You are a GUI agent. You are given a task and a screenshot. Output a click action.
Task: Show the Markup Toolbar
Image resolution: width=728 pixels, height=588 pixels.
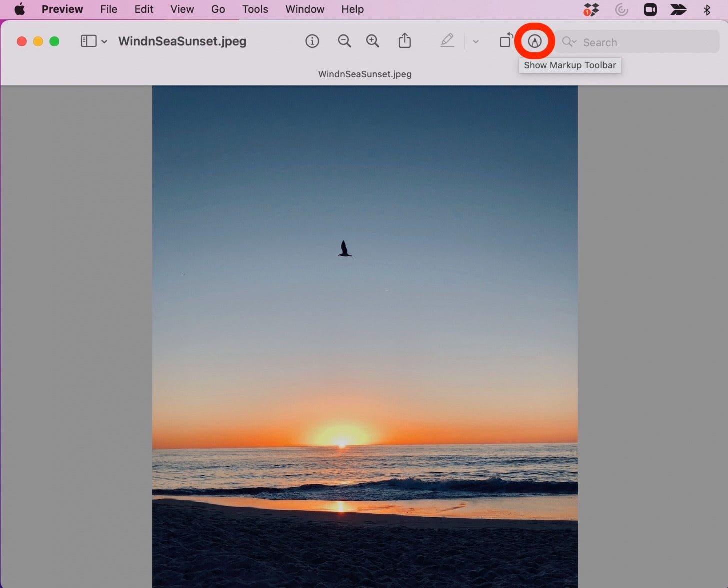coord(535,41)
